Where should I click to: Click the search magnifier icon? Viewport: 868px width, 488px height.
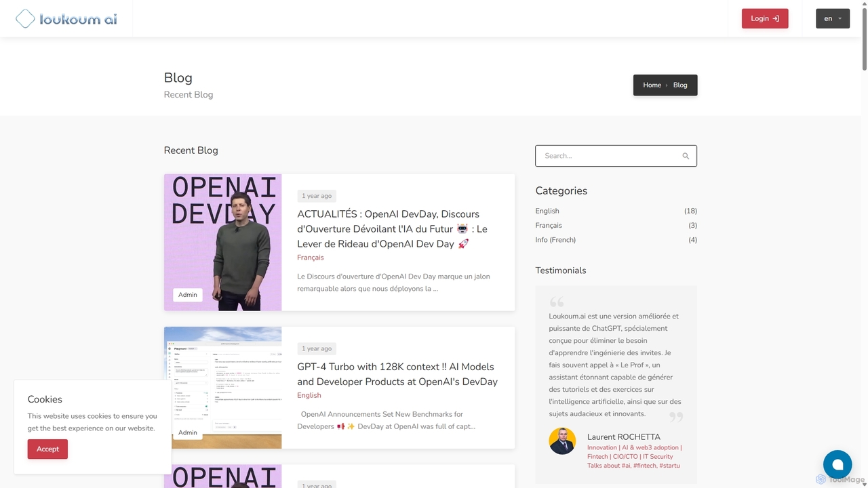click(686, 156)
